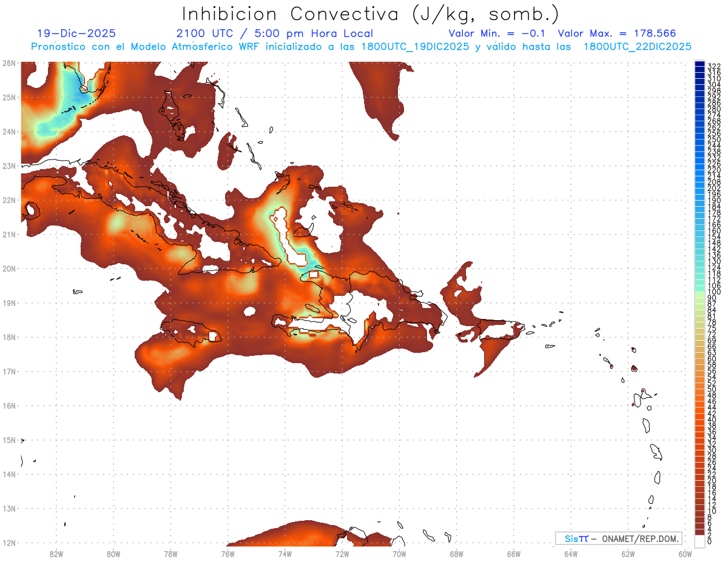The image size is (728, 562).
Task: Click the 25N latitude label
Action: point(9,97)
